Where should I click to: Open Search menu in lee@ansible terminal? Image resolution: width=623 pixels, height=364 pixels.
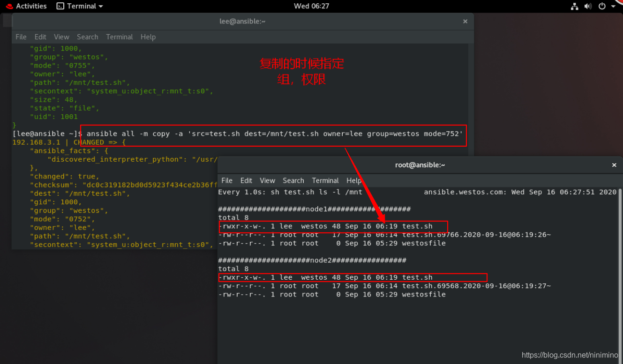pos(88,37)
